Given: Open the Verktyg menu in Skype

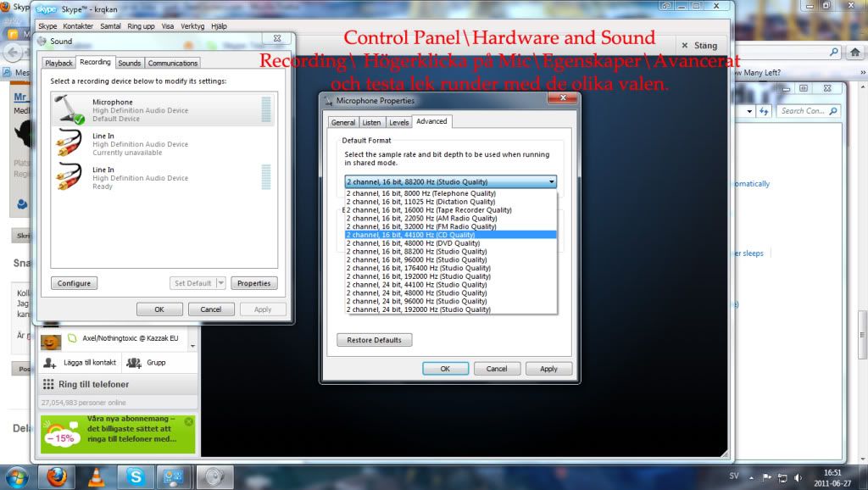Looking at the screenshot, I should click(192, 26).
